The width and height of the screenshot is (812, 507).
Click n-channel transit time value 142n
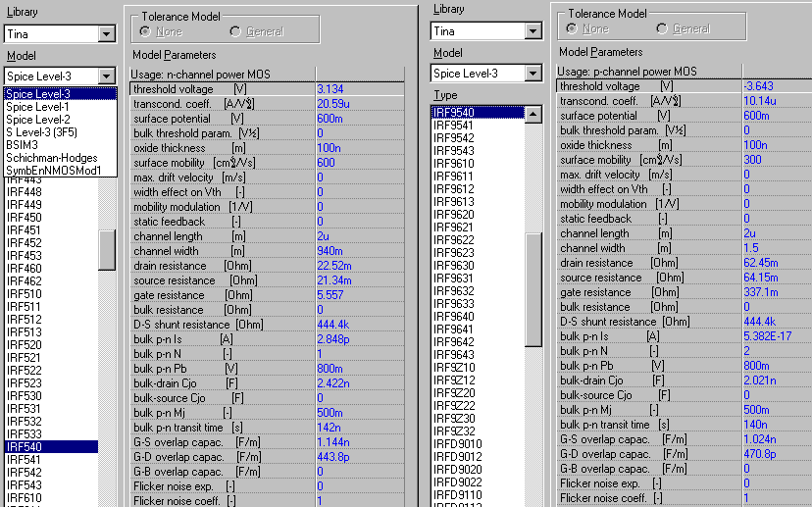click(x=329, y=428)
